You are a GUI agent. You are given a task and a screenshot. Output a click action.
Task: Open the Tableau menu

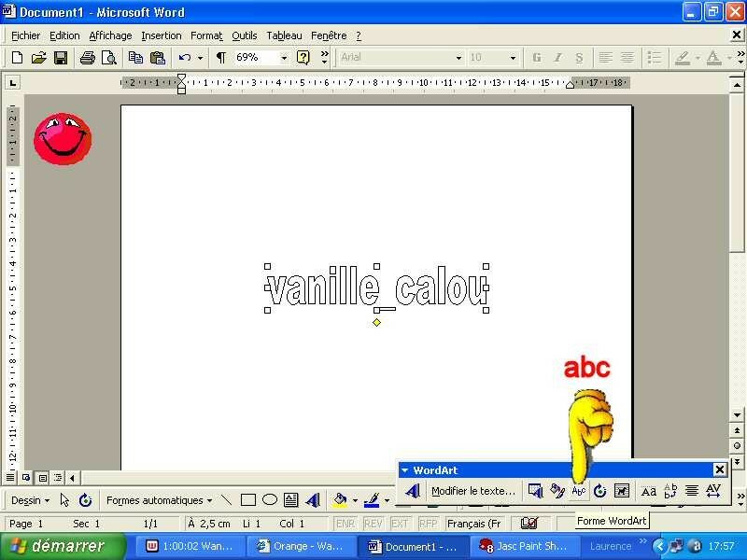click(284, 35)
